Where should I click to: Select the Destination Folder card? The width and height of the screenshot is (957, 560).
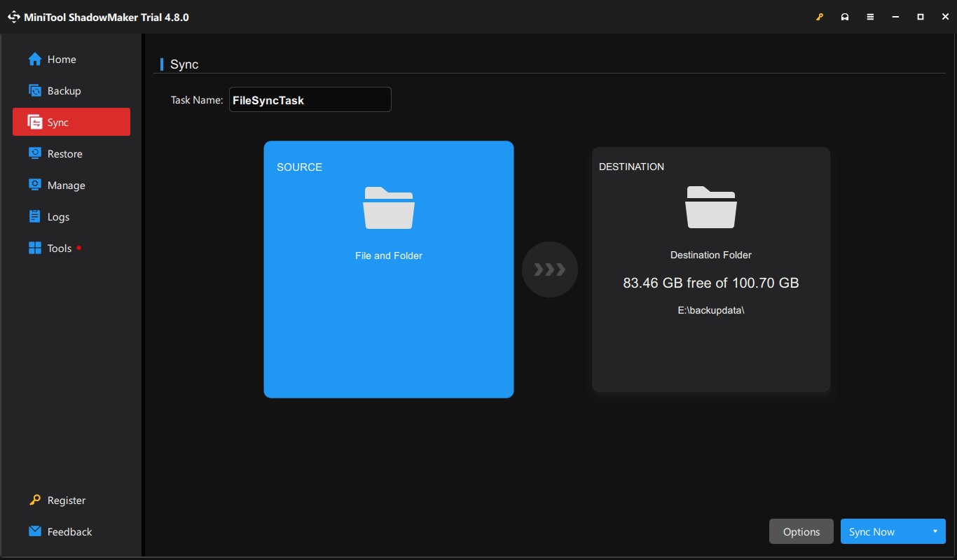pos(710,269)
